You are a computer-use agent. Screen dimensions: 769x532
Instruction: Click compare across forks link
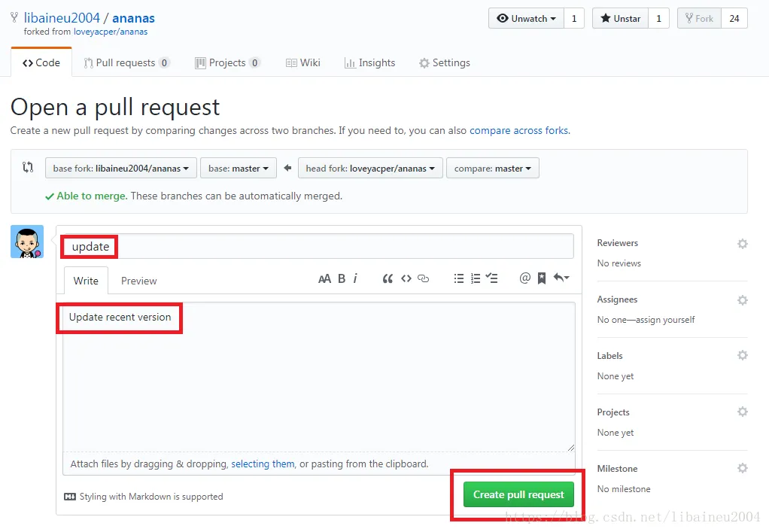tap(520, 130)
